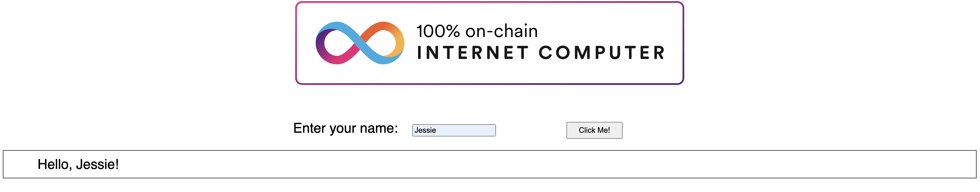
Task: Place the cursor in the name field's blank area
Action: 468,130
